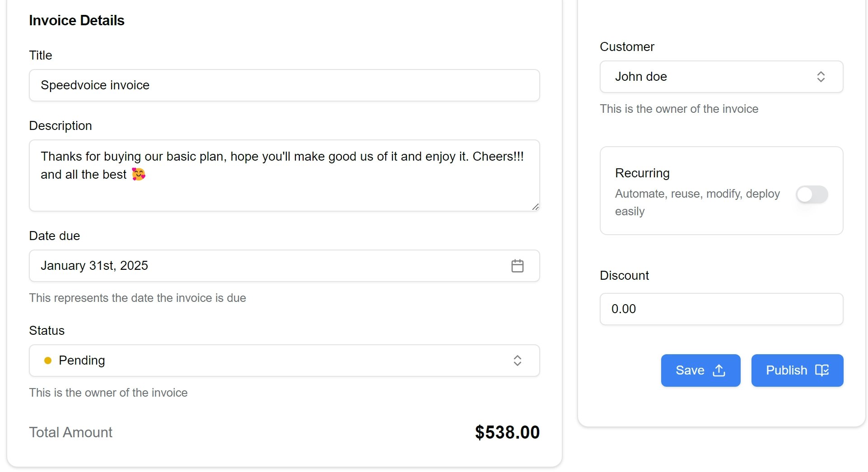The image size is (868, 472).
Task: Publish the invoice
Action: click(797, 370)
